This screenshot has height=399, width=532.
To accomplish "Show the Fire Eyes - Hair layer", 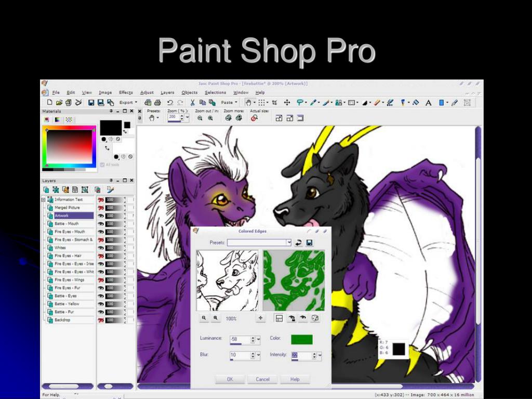I will (x=101, y=256).
